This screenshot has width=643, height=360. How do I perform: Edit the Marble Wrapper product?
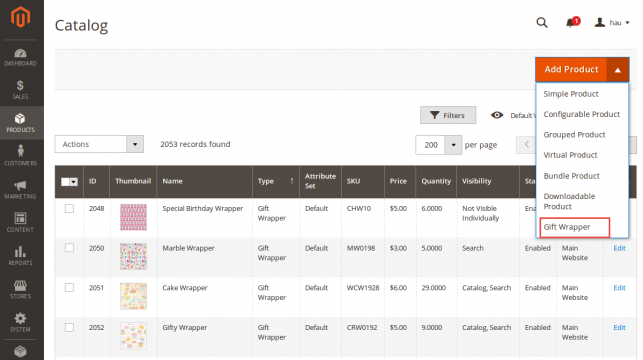point(619,248)
